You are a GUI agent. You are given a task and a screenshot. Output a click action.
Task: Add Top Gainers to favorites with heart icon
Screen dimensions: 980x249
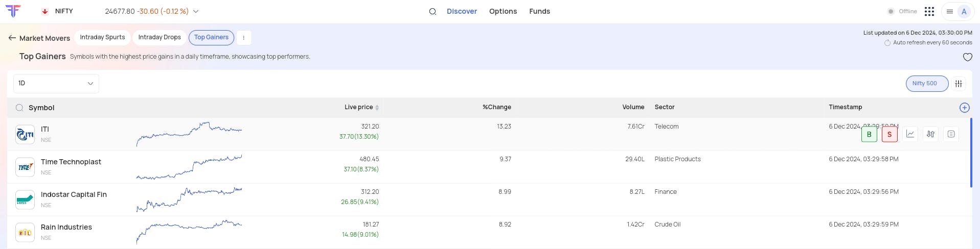(x=967, y=57)
